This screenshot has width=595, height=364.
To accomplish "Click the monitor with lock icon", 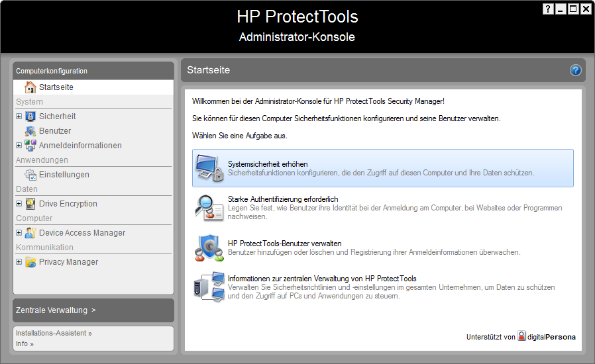I will (x=209, y=168).
